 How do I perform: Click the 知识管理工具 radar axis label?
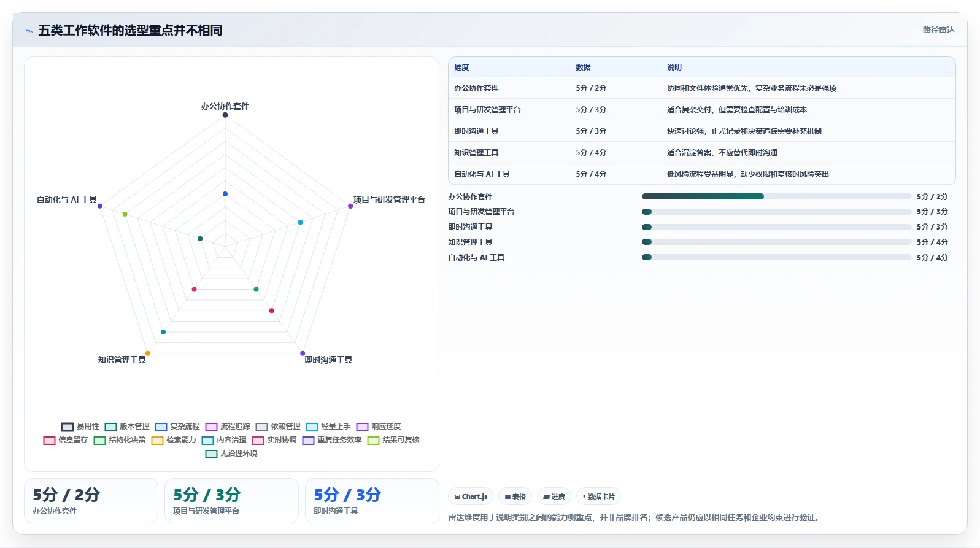tap(122, 360)
